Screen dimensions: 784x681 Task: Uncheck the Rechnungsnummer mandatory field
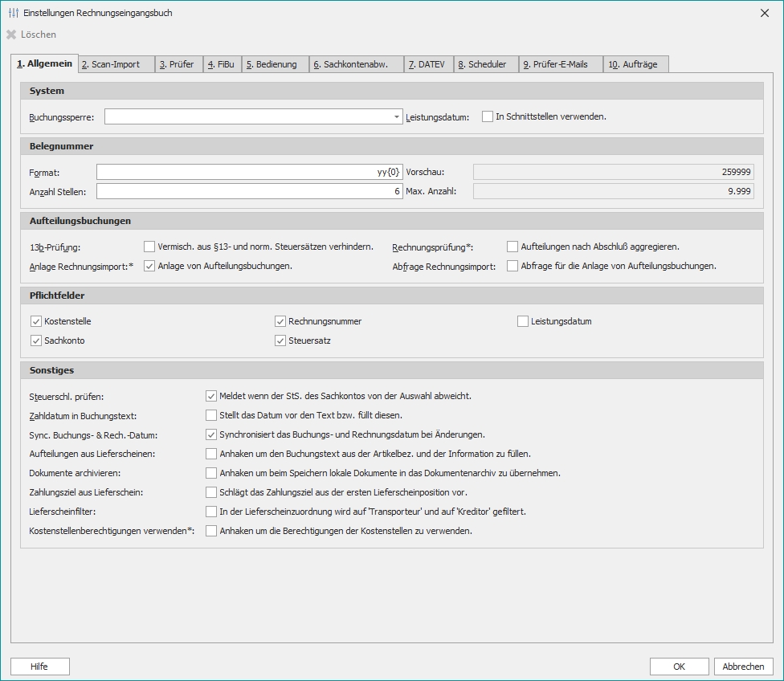[280, 321]
